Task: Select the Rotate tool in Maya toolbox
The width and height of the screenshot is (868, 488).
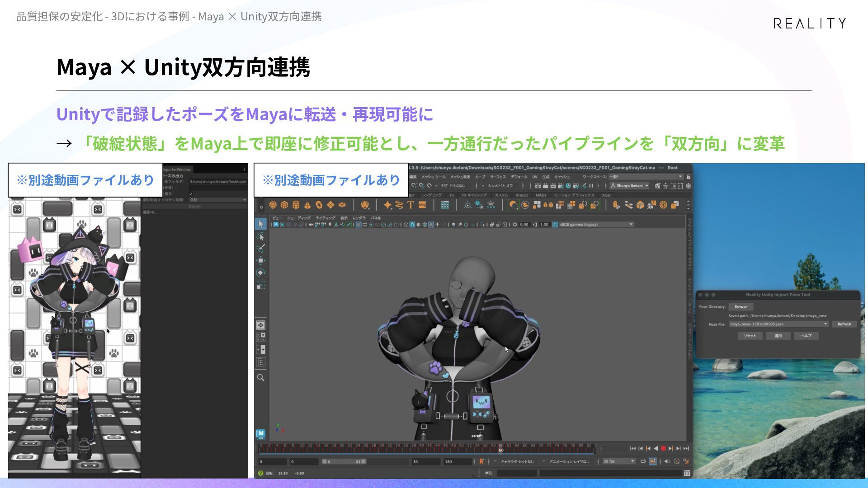Action: (x=261, y=273)
